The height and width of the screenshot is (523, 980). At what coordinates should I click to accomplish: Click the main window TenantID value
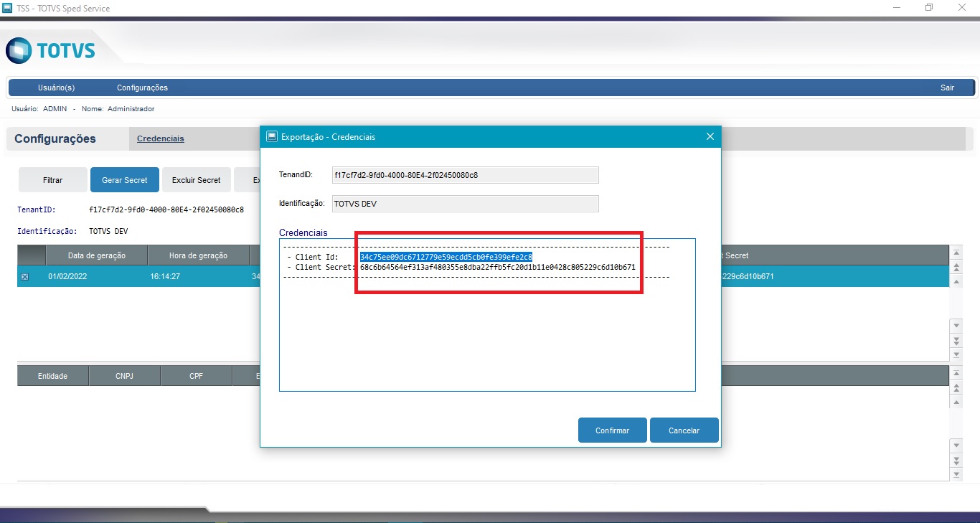coord(166,210)
